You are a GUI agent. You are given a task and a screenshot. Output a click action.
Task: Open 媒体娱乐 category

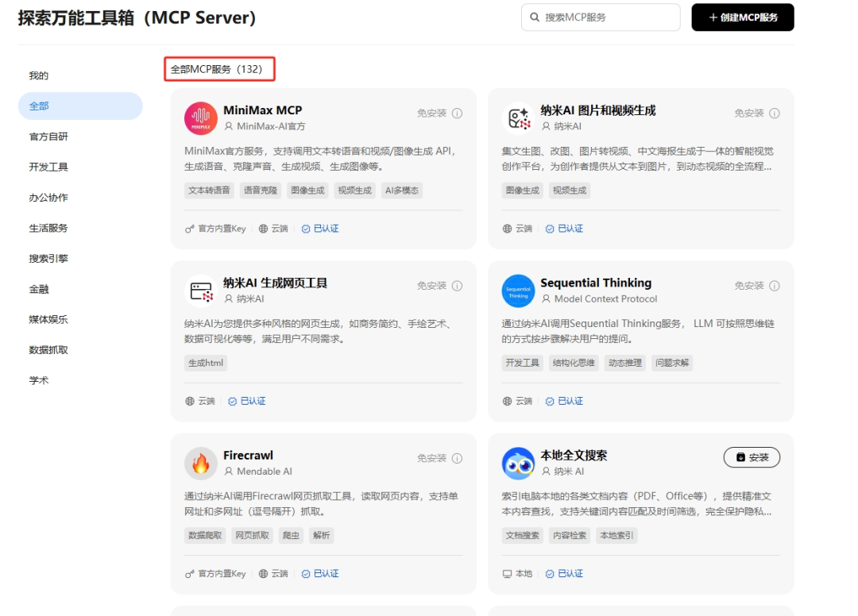point(48,319)
